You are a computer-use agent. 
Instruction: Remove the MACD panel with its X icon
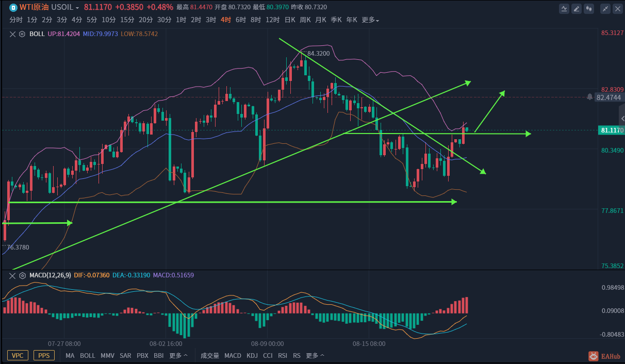(13, 275)
